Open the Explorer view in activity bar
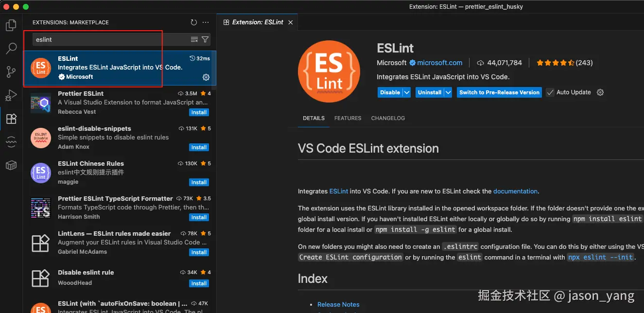644x313 pixels. pyautogui.click(x=11, y=25)
